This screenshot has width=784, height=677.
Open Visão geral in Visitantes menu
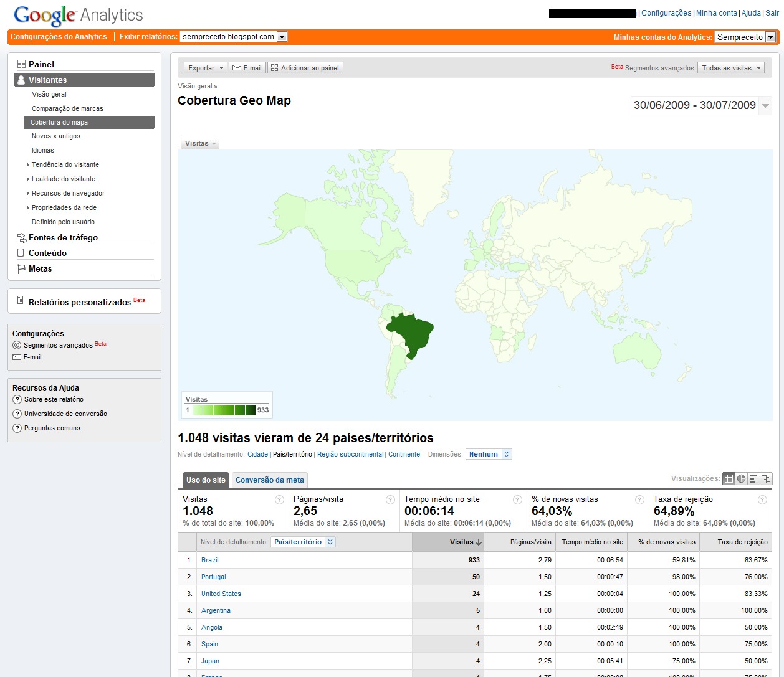click(49, 94)
